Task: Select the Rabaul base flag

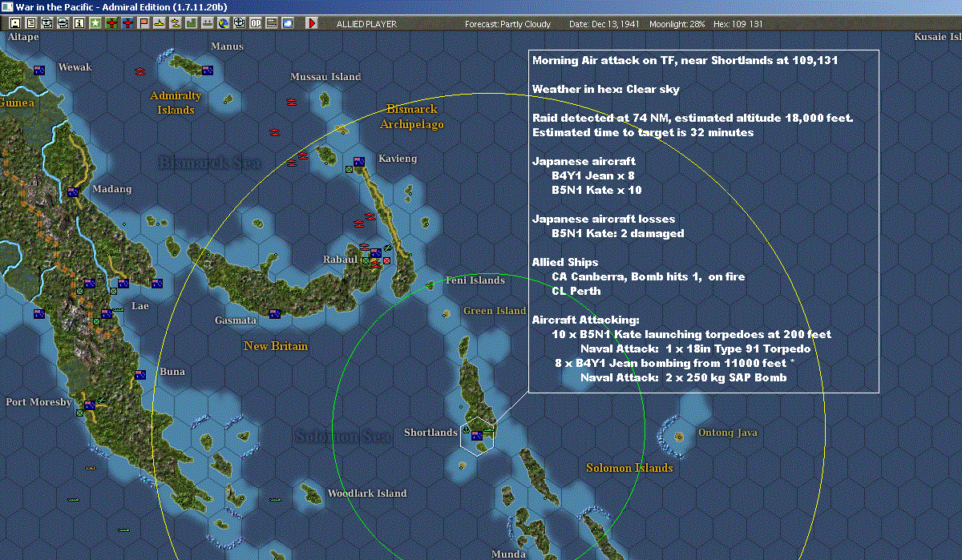Action: coord(375,253)
